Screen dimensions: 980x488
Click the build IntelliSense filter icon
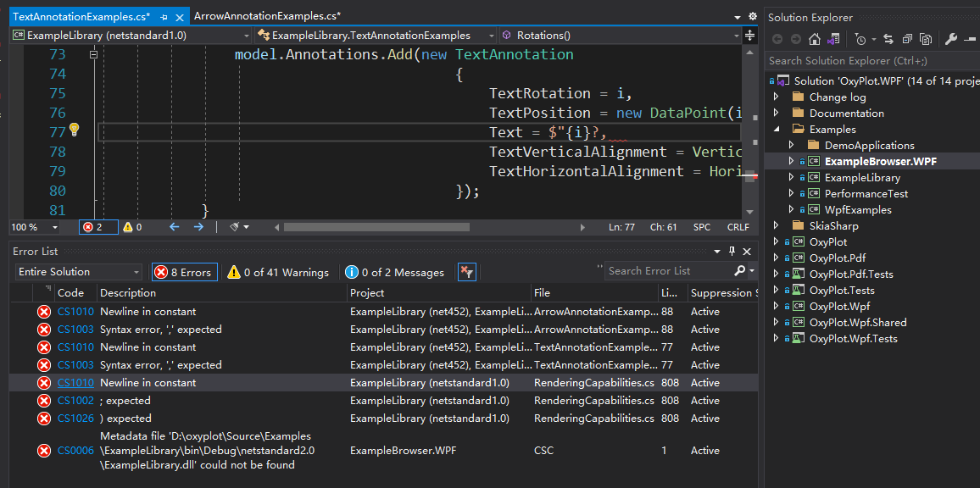(466, 272)
